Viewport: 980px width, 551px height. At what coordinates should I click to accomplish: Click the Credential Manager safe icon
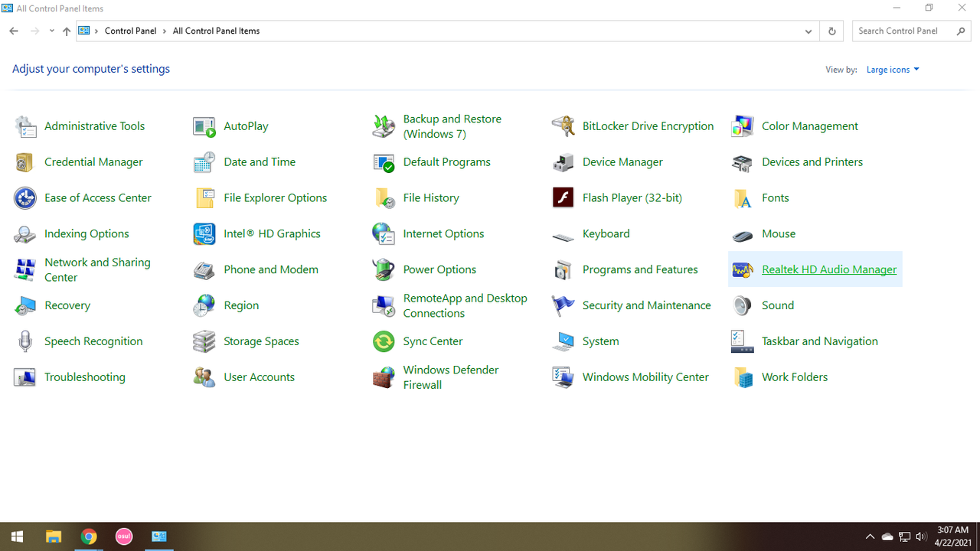(25, 162)
